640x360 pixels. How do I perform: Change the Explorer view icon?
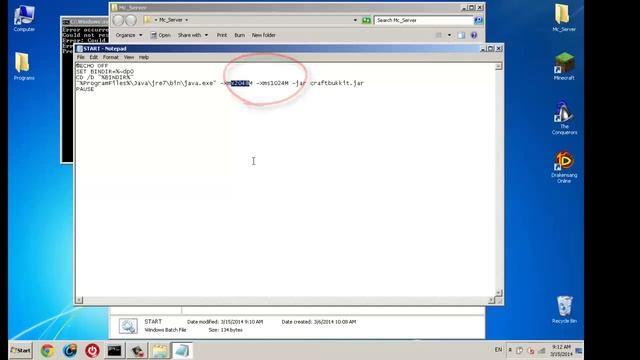(x=439, y=35)
